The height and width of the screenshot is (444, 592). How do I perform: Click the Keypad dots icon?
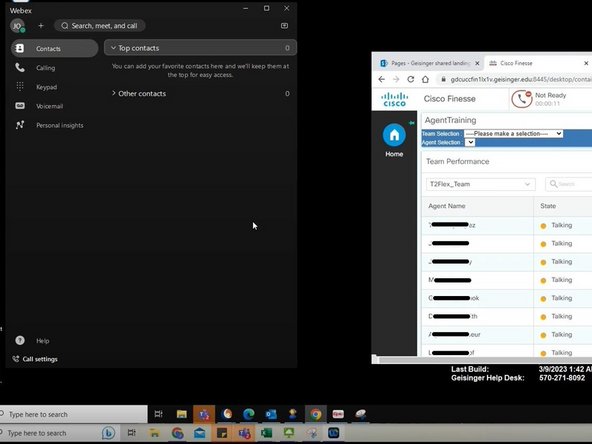20,86
